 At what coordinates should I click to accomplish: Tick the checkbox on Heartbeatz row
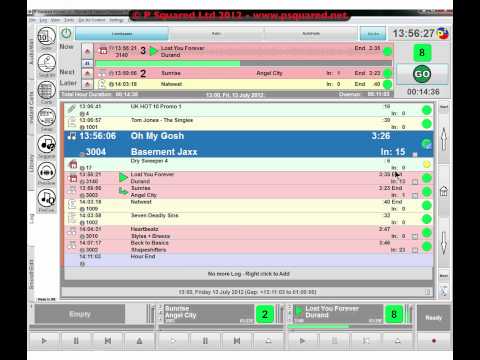[x=415, y=236]
